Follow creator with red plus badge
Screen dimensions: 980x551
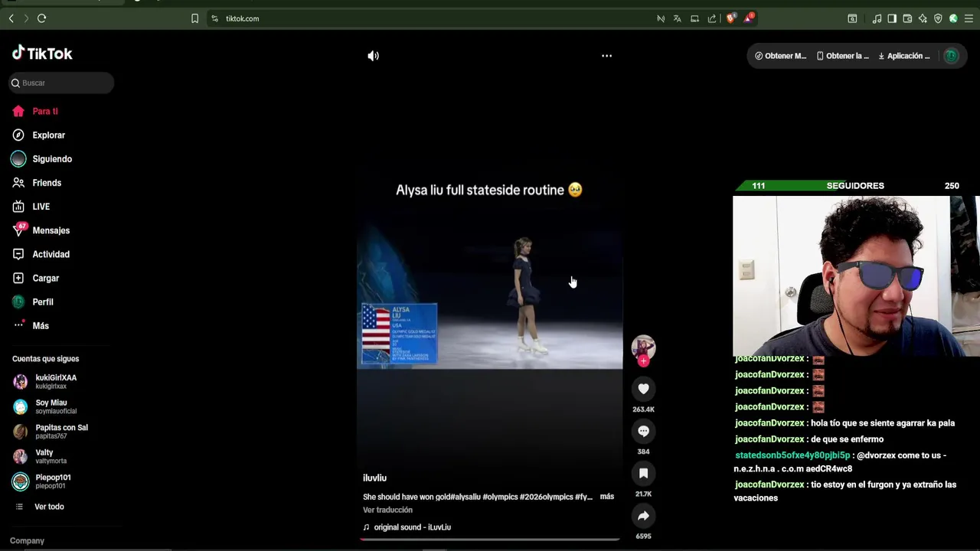pyautogui.click(x=643, y=360)
